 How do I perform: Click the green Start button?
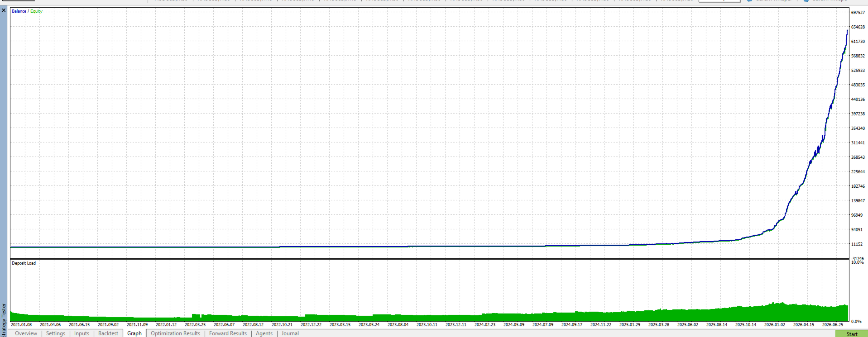click(851, 334)
